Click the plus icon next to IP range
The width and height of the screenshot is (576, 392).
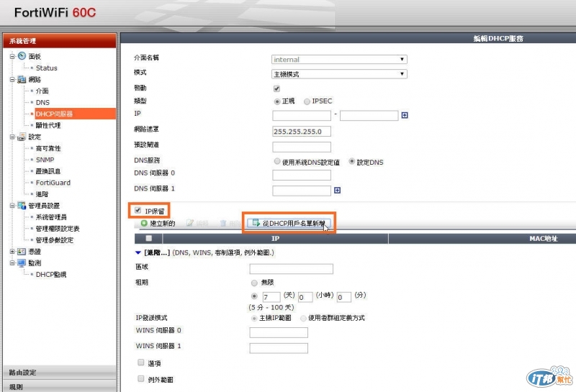click(x=405, y=115)
